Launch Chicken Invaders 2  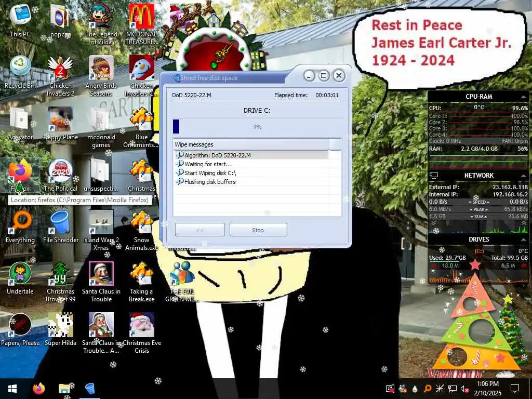[x=60, y=76]
